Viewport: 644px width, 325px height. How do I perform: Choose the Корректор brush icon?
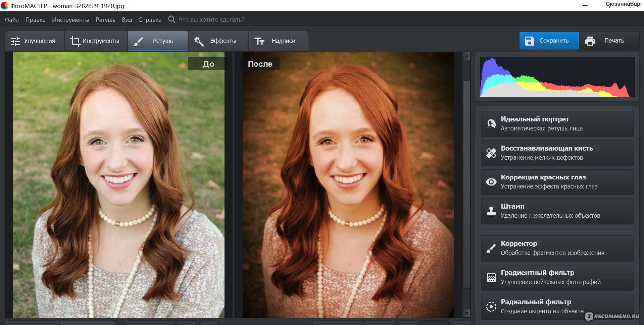491,249
